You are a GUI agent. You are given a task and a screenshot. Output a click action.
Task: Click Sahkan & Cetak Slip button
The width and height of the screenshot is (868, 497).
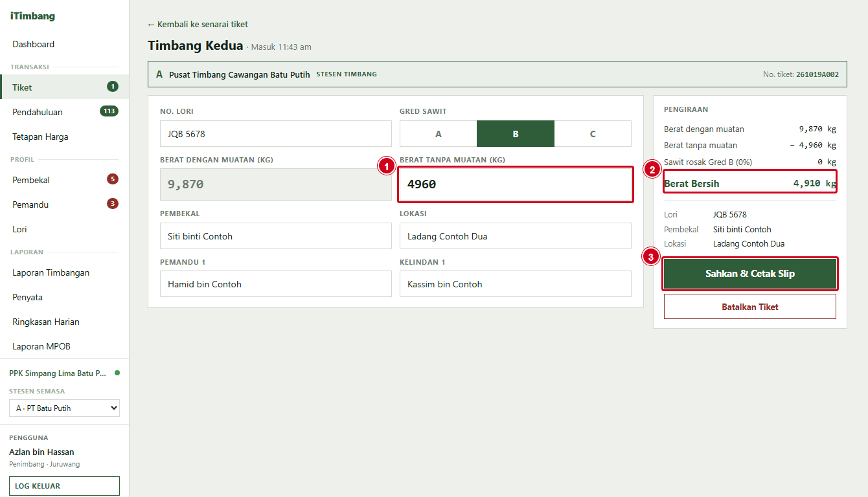750,274
